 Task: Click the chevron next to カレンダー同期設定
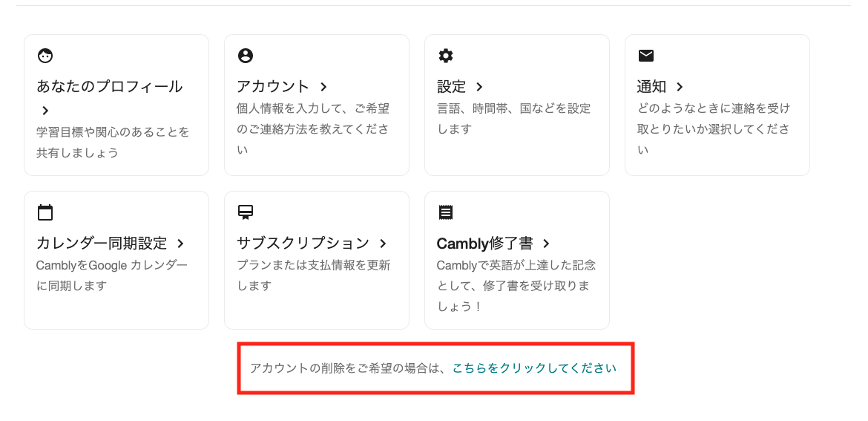tap(180, 244)
